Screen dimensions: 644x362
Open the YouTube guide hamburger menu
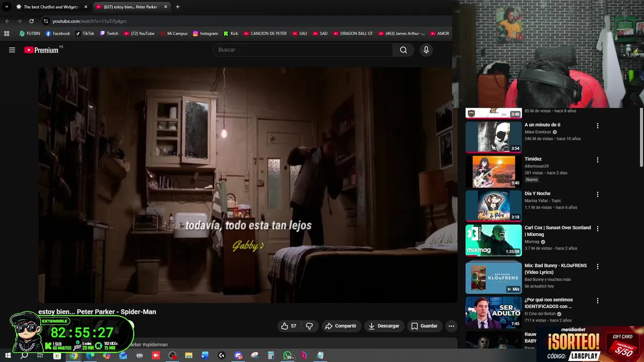tap(12, 50)
